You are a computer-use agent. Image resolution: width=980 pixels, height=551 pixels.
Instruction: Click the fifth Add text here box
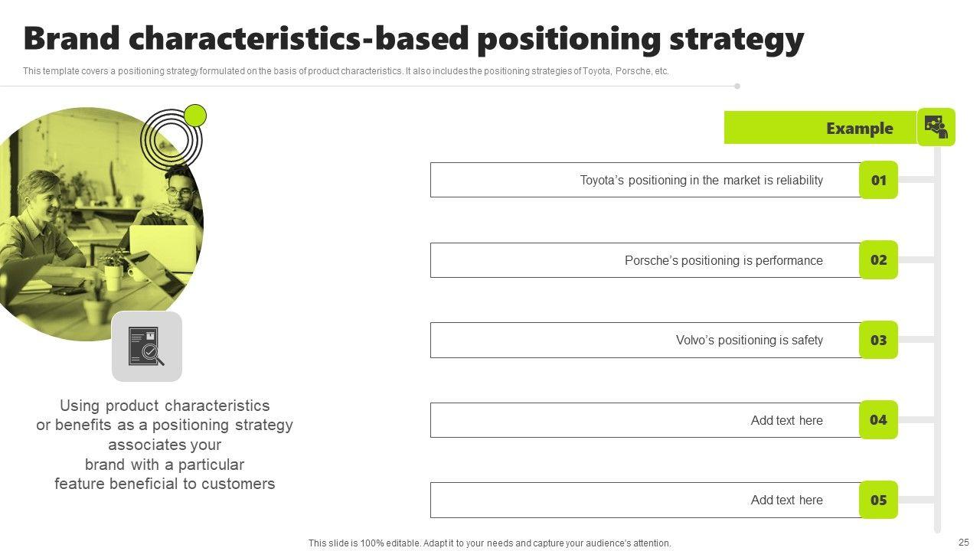click(645, 500)
